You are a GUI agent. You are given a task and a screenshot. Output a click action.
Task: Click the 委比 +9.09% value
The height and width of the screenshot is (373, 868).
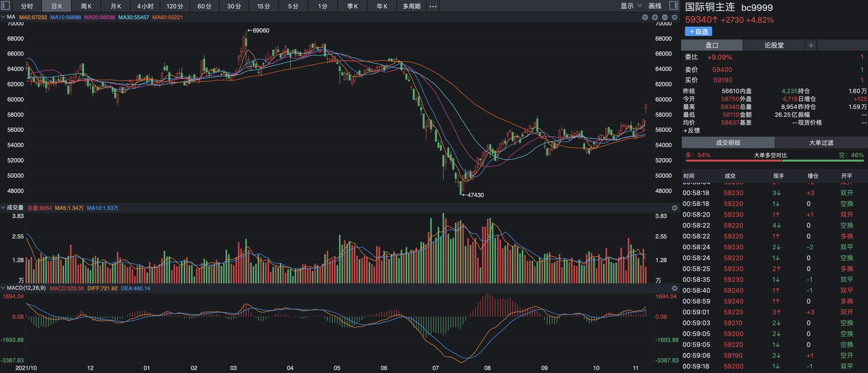(x=719, y=57)
